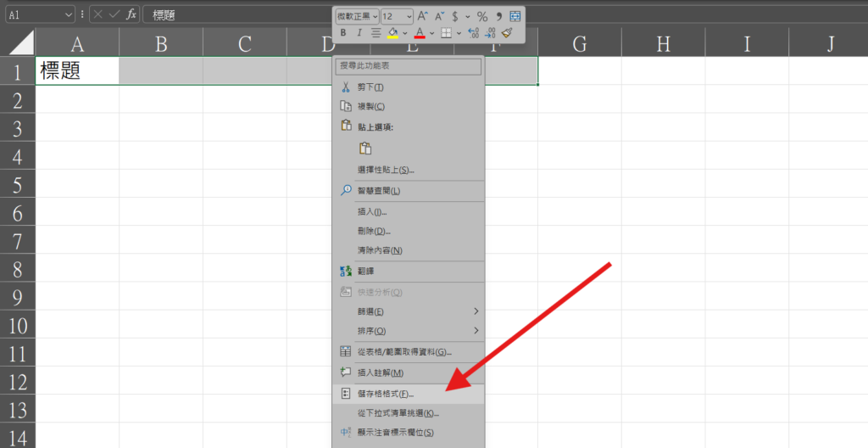The image size is (868, 448).
Task: Choose 儲存格格式(F)... from the context menu
Action: (385, 395)
